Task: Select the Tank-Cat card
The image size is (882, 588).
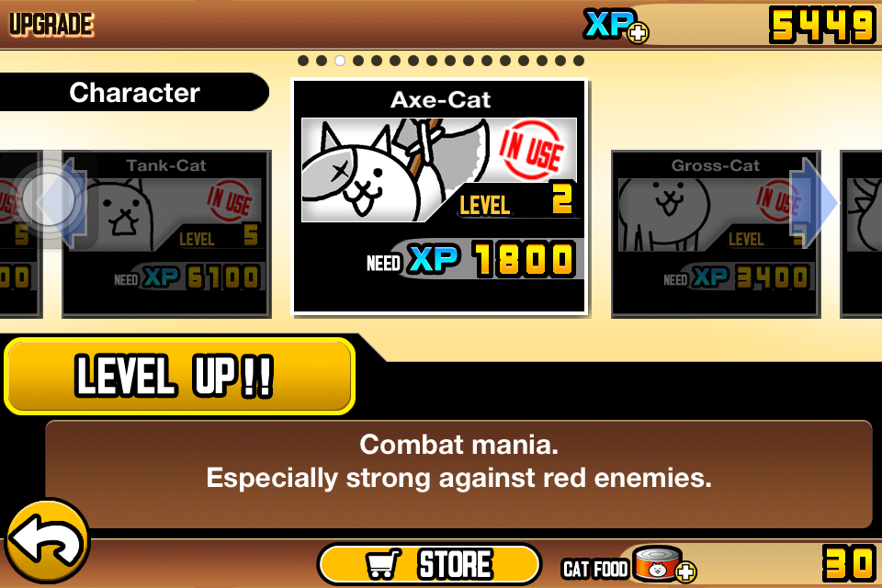Action: coord(166,233)
